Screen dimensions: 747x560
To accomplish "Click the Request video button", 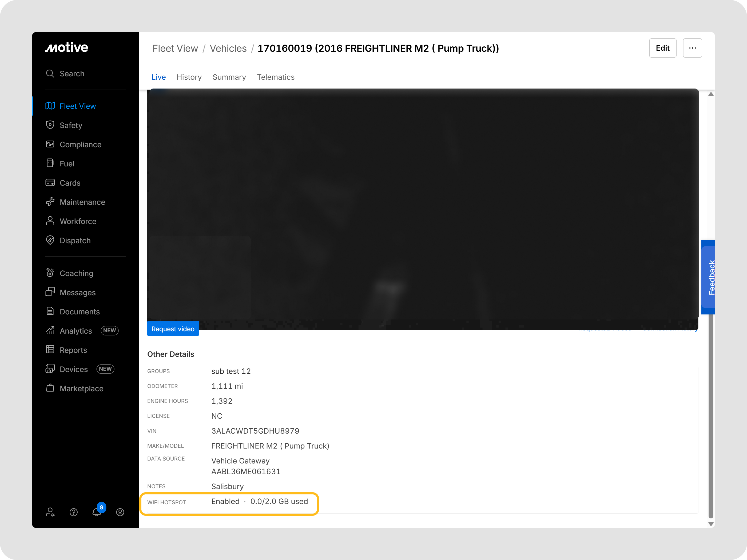I will click(x=173, y=329).
